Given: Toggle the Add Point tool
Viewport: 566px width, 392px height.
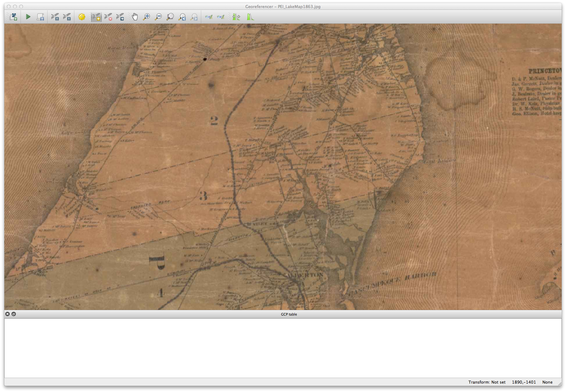Looking at the screenshot, I should click(x=96, y=17).
